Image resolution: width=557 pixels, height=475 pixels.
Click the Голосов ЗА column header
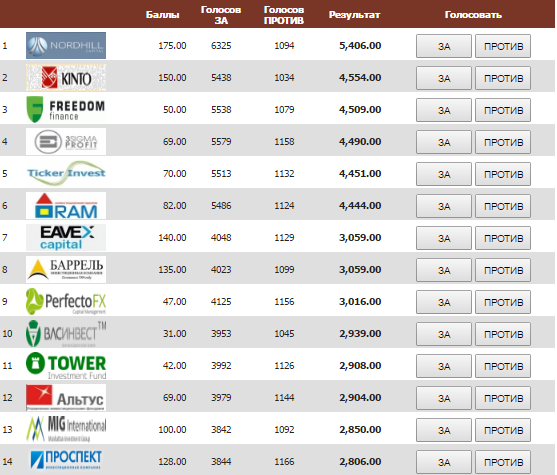coord(221,15)
